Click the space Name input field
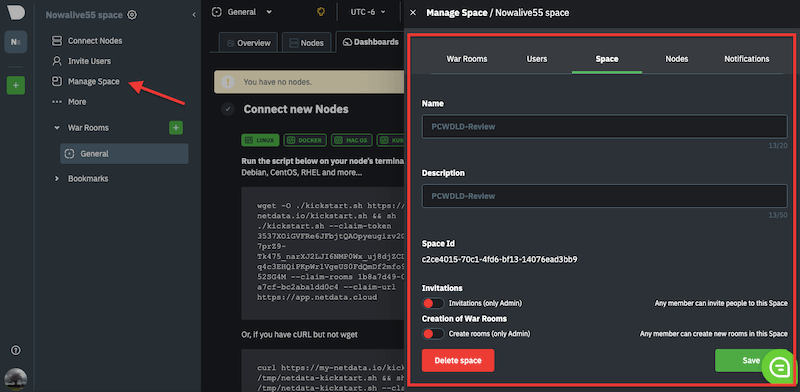 [604, 127]
